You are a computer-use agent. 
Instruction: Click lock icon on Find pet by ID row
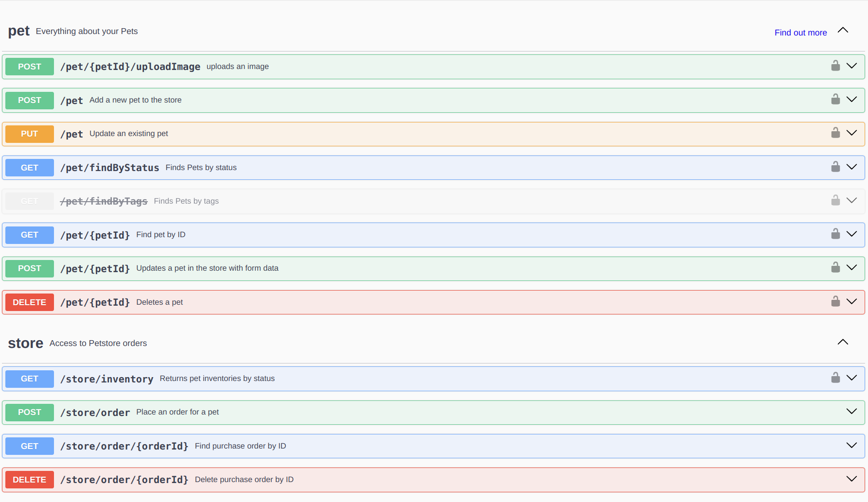pyautogui.click(x=835, y=234)
